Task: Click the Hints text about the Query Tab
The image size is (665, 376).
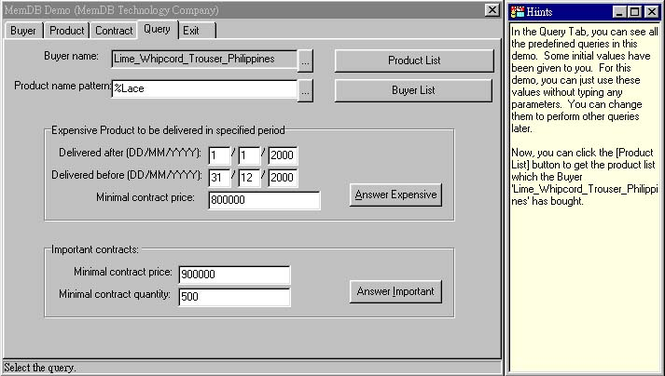Action: [x=584, y=80]
